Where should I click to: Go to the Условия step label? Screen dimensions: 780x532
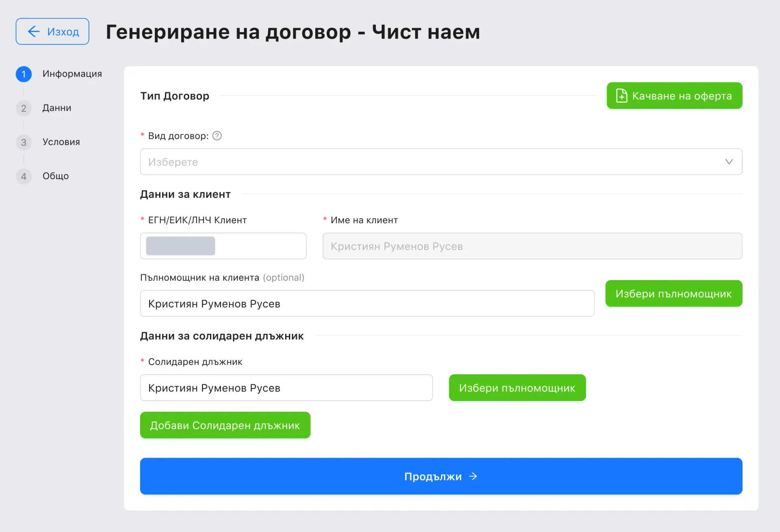(x=61, y=142)
